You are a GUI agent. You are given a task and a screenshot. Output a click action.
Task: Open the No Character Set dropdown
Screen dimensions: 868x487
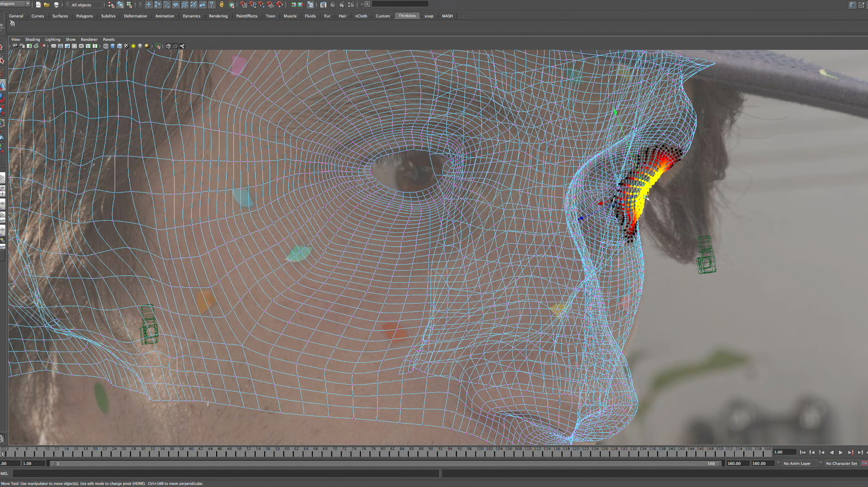tap(842, 463)
